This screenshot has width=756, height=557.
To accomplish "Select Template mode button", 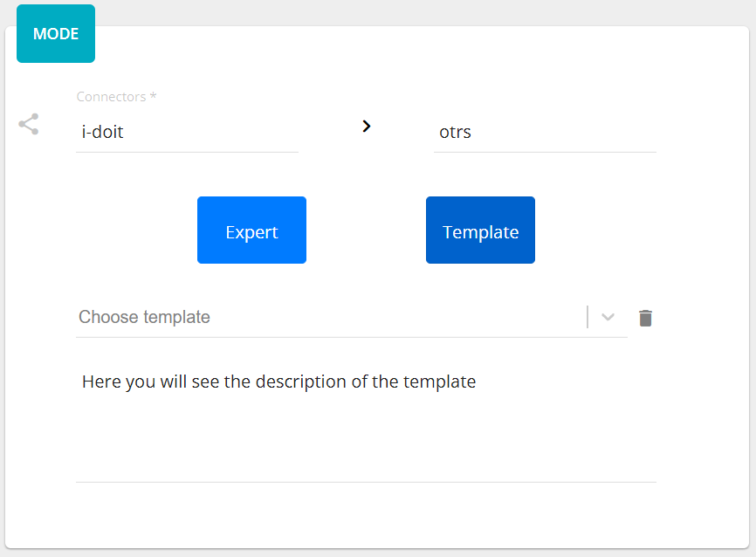I will tap(480, 230).
